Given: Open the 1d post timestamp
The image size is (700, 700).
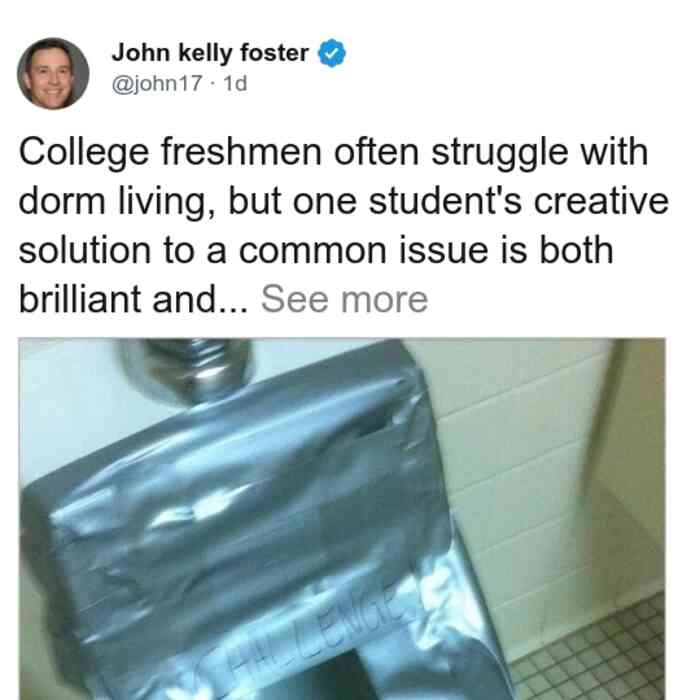Looking at the screenshot, I should coord(235,83).
